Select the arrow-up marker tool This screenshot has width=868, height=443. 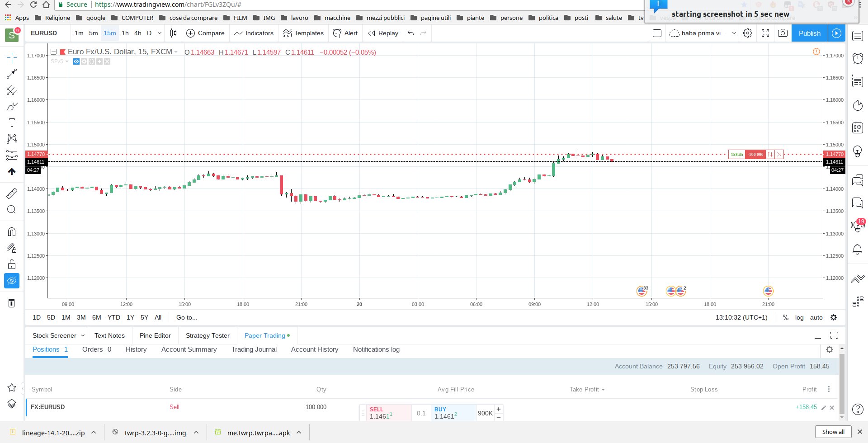12,172
